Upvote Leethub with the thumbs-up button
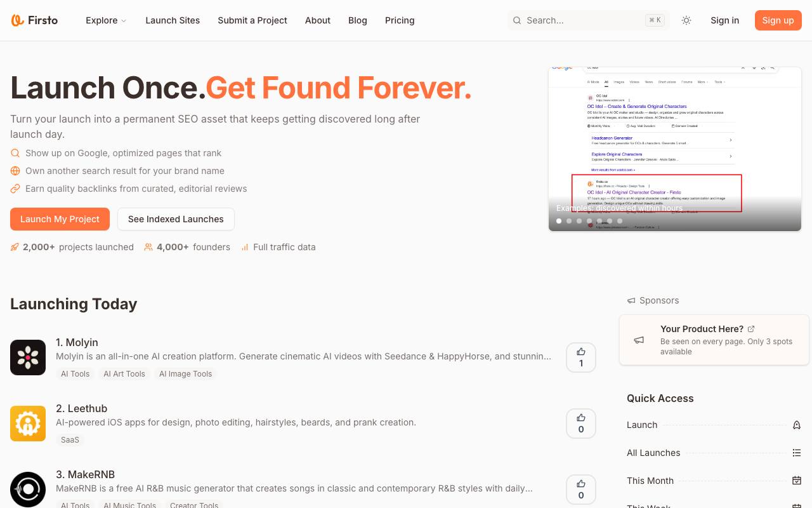Screen dimensions: 812x508 [581, 424]
